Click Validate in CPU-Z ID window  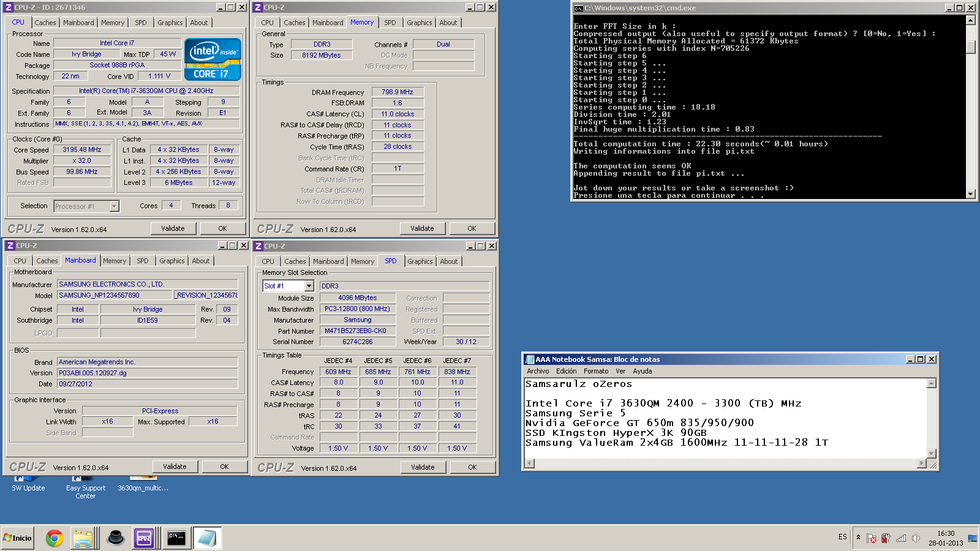173,228
